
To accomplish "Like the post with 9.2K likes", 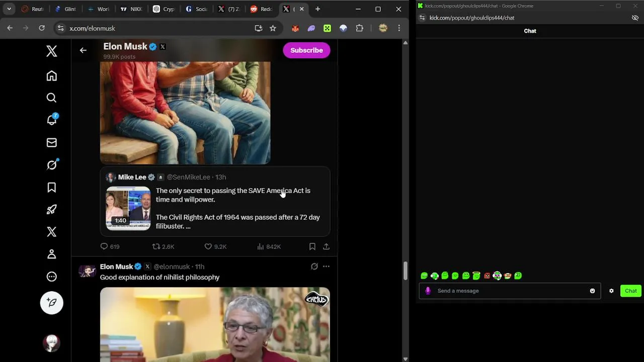I will click(215, 246).
